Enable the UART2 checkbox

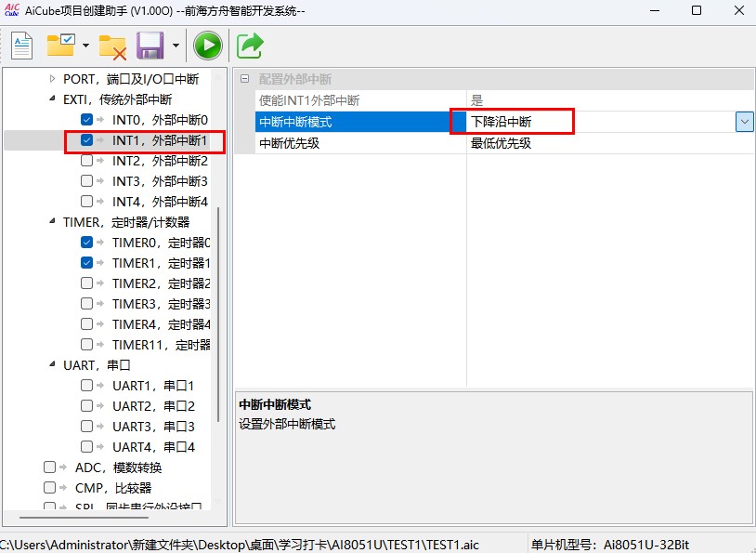click(x=86, y=406)
